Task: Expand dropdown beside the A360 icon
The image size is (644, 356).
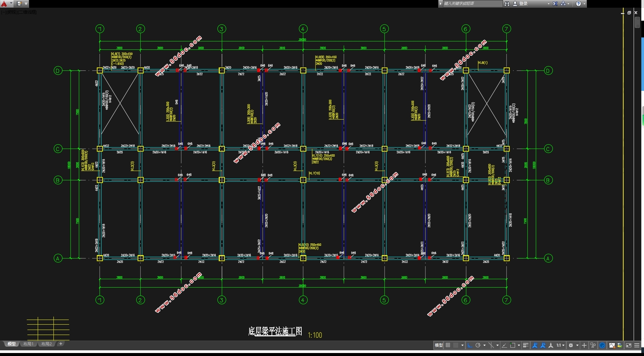Action: (569, 4)
